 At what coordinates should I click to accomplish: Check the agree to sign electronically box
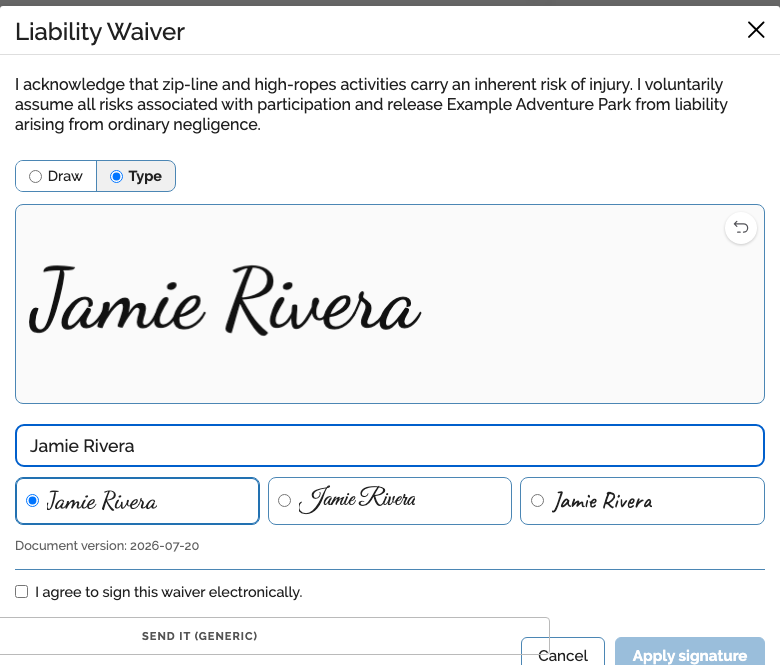click(x=21, y=591)
